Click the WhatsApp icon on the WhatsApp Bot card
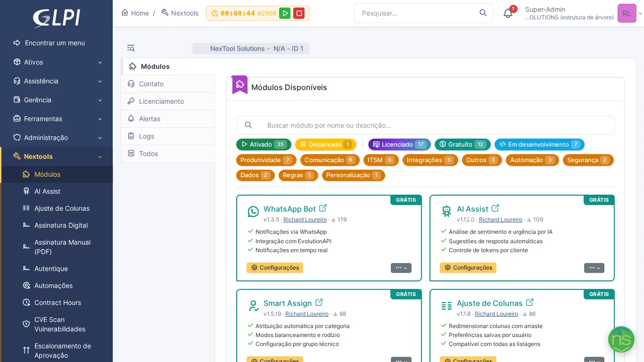 coord(253,212)
